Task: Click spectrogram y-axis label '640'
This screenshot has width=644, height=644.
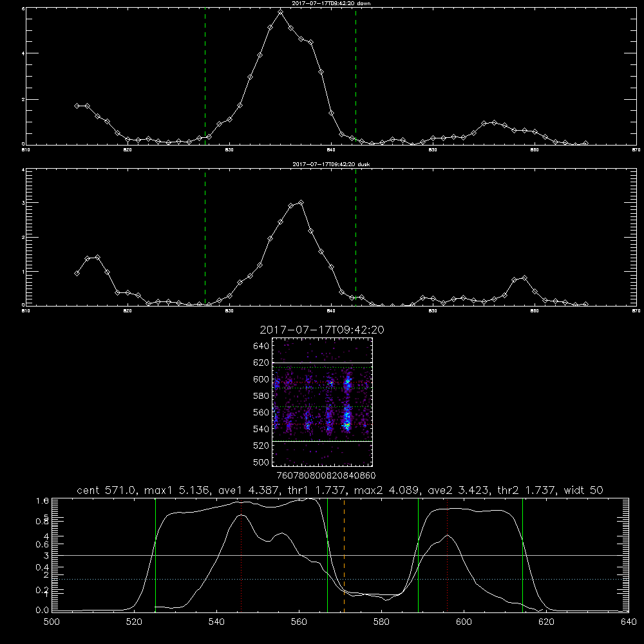Action: [261, 346]
